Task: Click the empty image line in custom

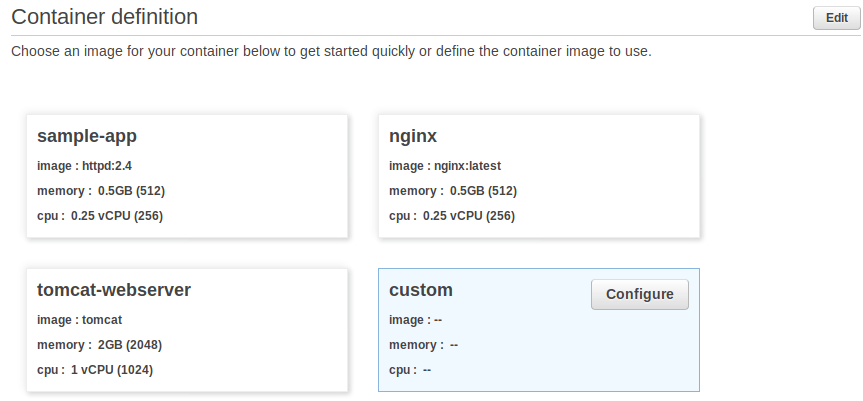Action: (415, 320)
